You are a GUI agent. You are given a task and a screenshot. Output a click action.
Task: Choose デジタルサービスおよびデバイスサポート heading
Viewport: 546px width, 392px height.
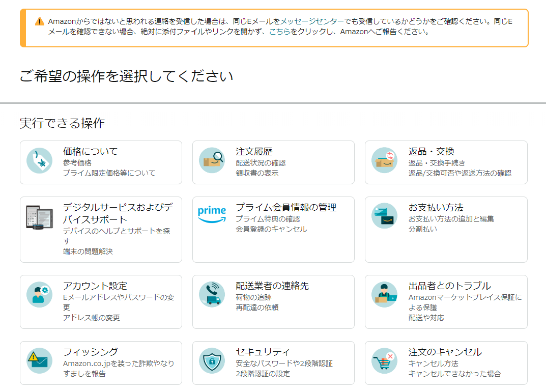pyautogui.click(x=118, y=213)
